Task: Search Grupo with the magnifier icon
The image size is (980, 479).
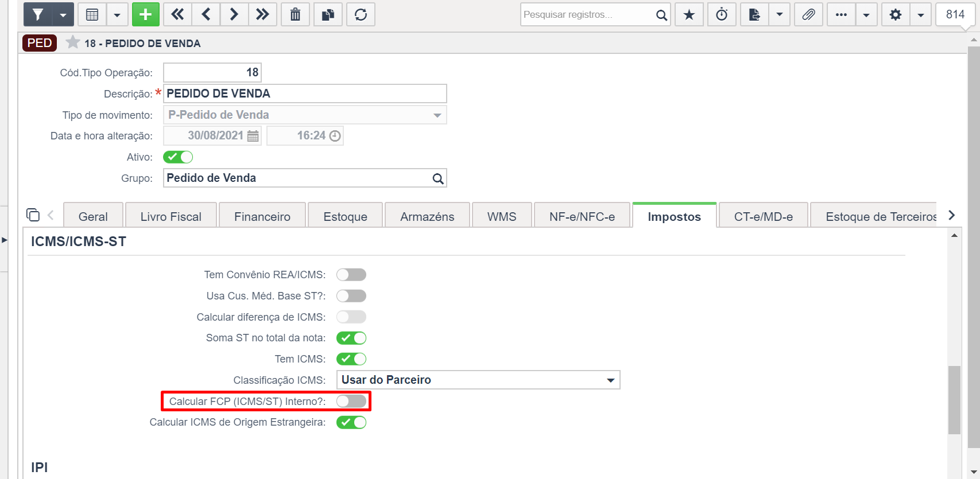Action: point(438,178)
